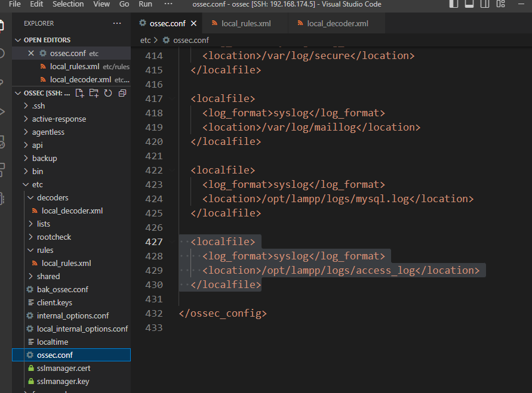Open the File menu
The height and width of the screenshot is (393, 532).
(14, 4)
